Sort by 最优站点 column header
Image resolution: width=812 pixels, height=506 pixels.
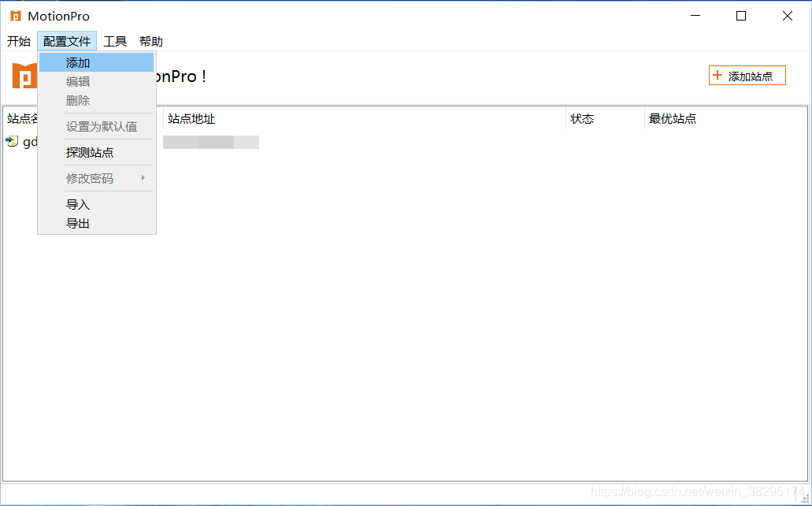pos(725,119)
